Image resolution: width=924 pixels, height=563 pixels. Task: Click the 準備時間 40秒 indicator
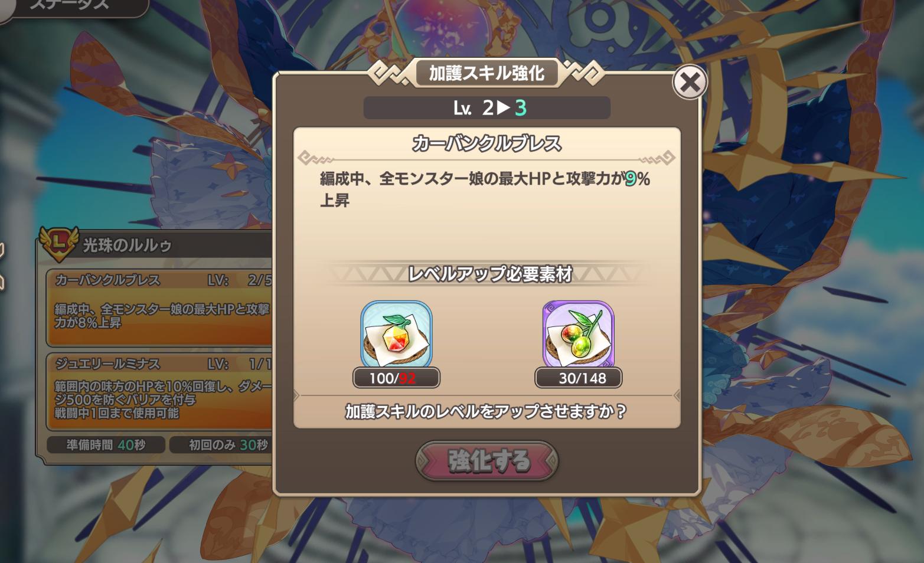106,445
